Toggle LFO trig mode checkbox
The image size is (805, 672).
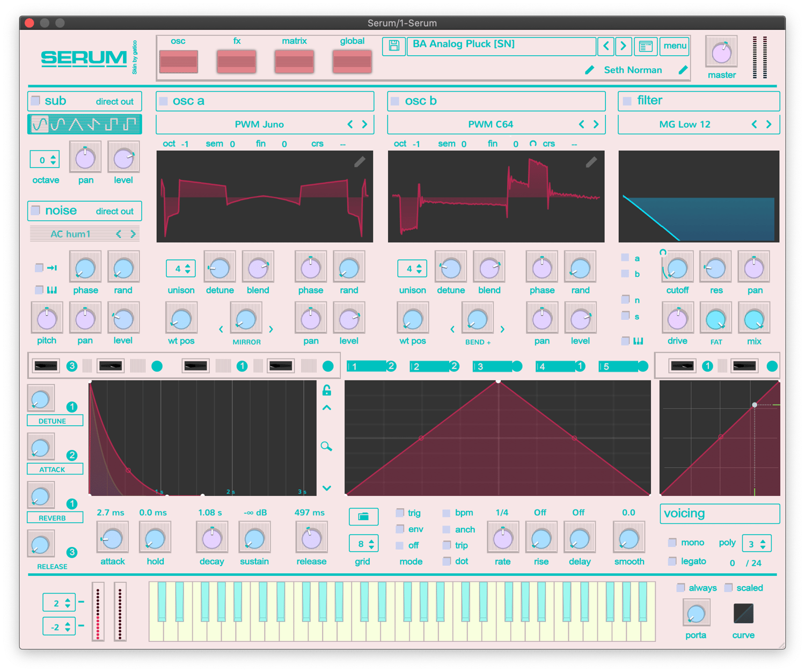pyautogui.click(x=400, y=513)
